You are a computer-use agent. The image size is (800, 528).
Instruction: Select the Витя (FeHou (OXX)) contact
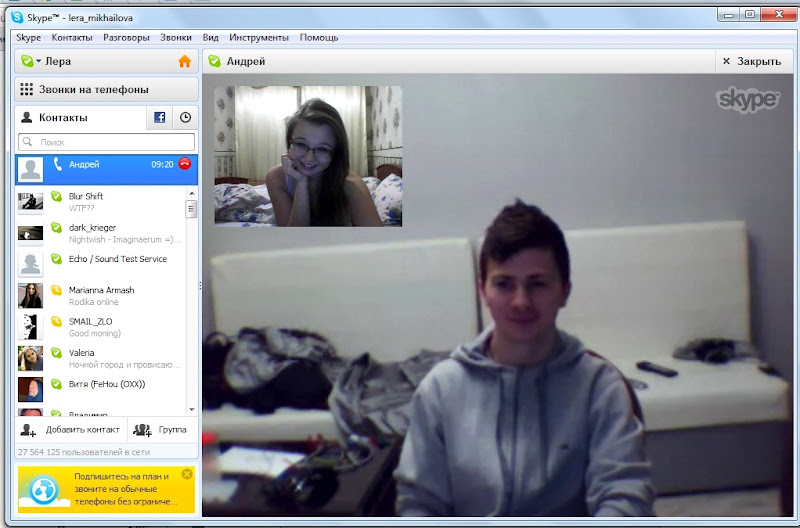[100, 390]
